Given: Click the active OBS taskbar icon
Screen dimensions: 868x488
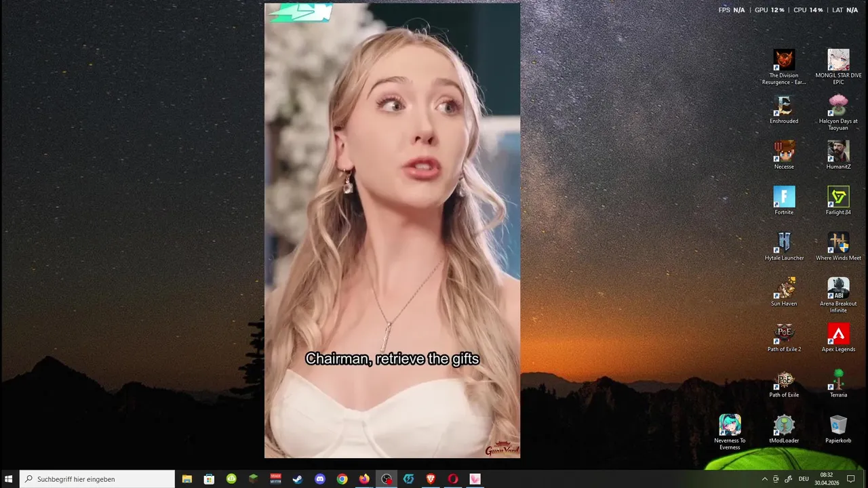Looking at the screenshot, I should tap(387, 479).
